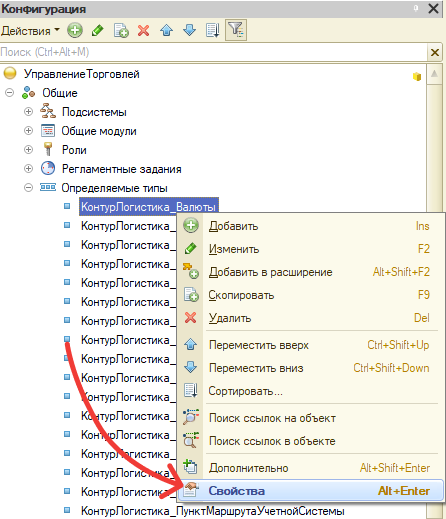Select КонтурЛогистика_ПунктМаршрутаУчетнойСистемы item
The image size is (446, 519).
tap(213, 511)
